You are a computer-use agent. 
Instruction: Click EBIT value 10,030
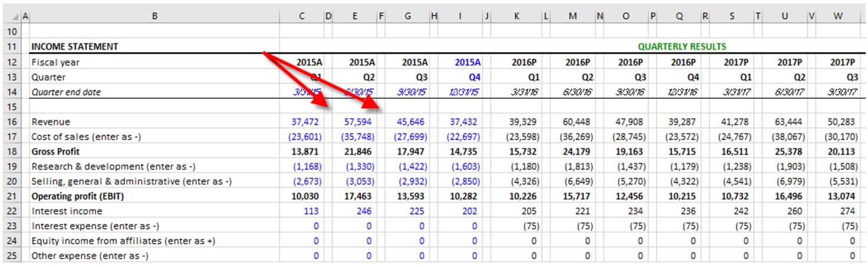[x=305, y=196]
